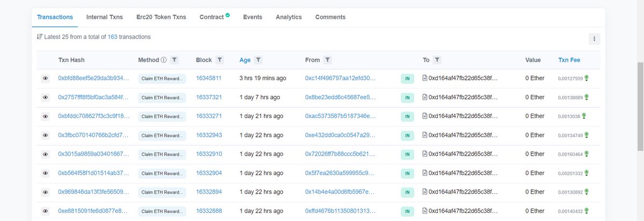Screen dimensions: 644x221
Task: Open txn hash 0x3015a9859a03401667
Action: (x=93, y=154)
